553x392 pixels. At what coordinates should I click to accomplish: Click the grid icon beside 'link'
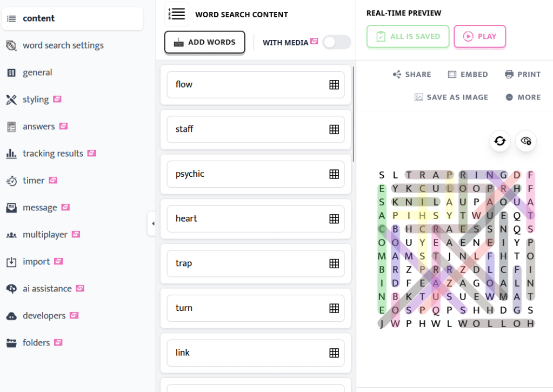334,353
